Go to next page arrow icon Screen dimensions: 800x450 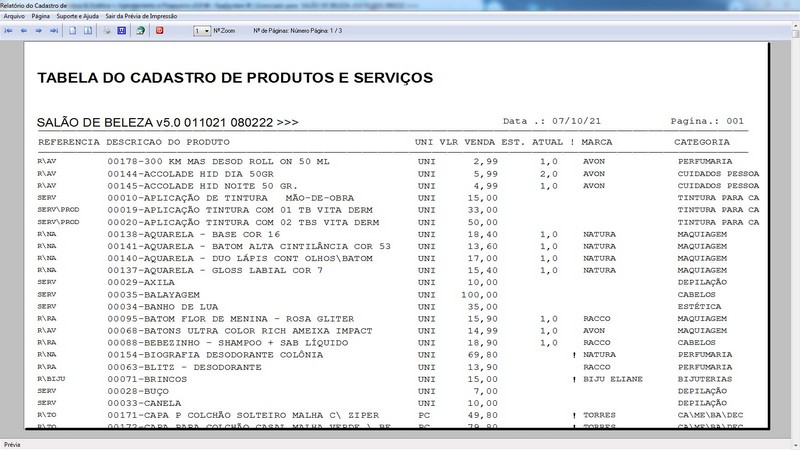point(38,31)
